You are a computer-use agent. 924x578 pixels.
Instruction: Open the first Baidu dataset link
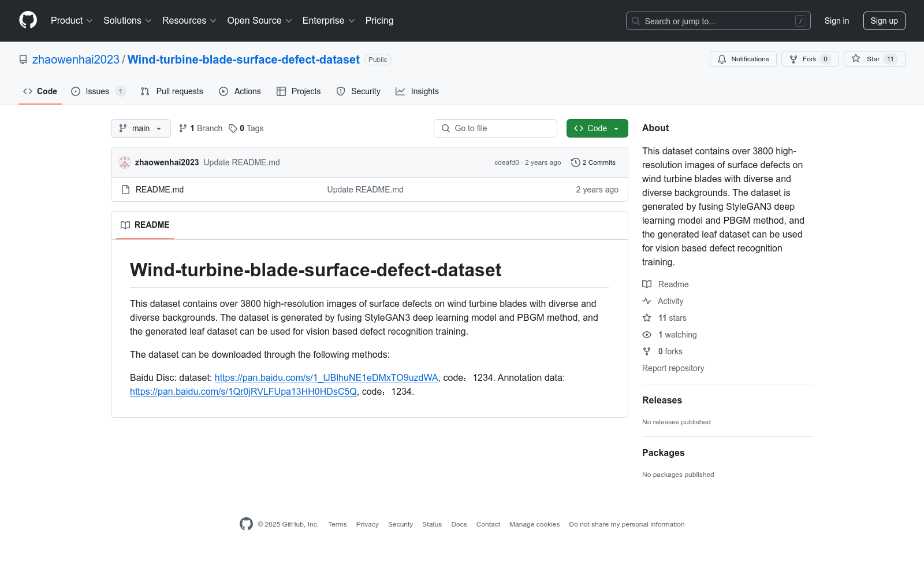326,377
